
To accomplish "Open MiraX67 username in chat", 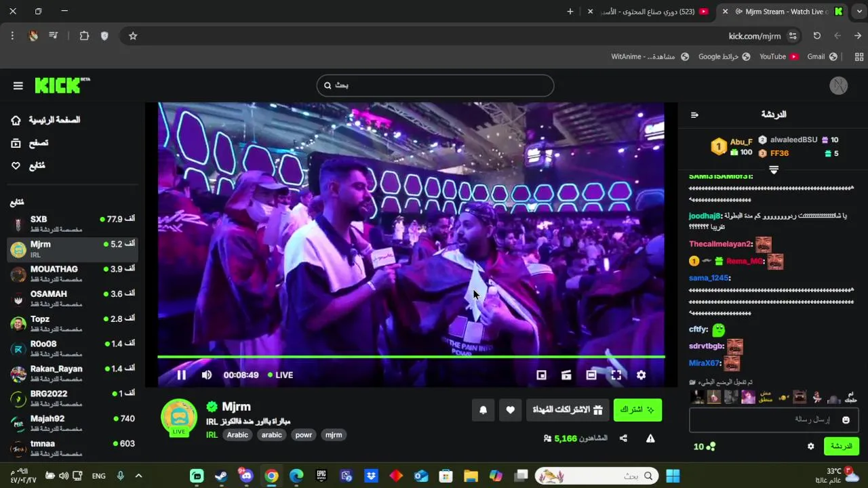I will (705, 363).
